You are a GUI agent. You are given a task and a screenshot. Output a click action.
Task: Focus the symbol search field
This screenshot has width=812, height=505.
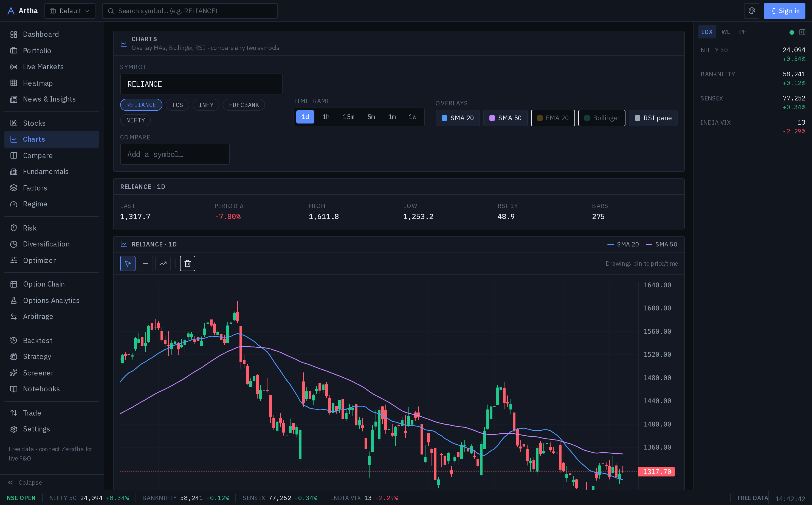tap(190, 11)
